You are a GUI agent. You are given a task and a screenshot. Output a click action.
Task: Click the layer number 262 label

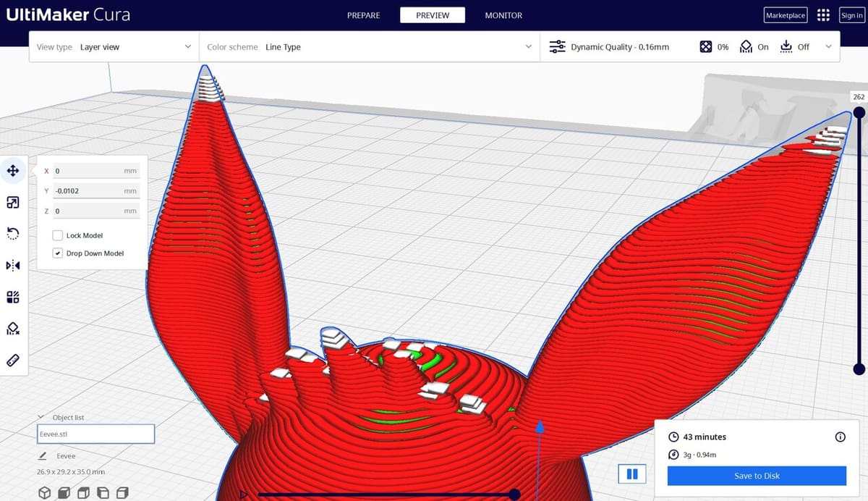pyautogui.click(x=859, y=97)
